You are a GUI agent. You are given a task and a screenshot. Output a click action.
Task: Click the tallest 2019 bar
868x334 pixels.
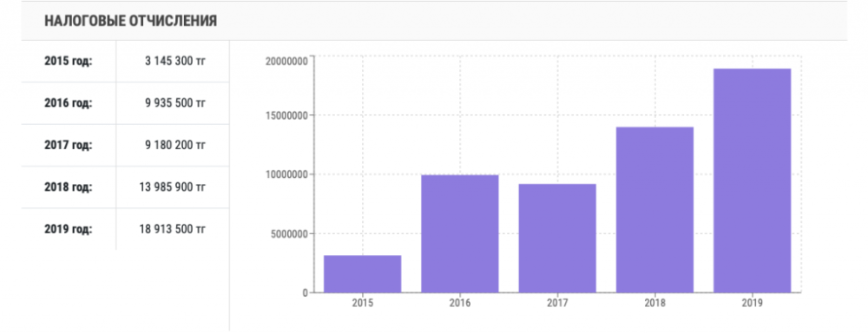753,180
